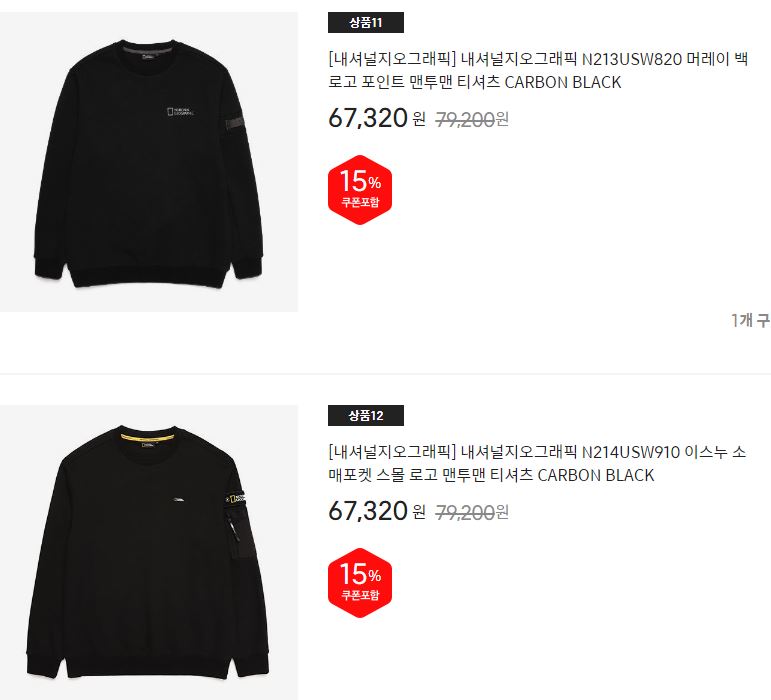Click the sleeve band on product 11's sweatshirt

tap(235, 121)
